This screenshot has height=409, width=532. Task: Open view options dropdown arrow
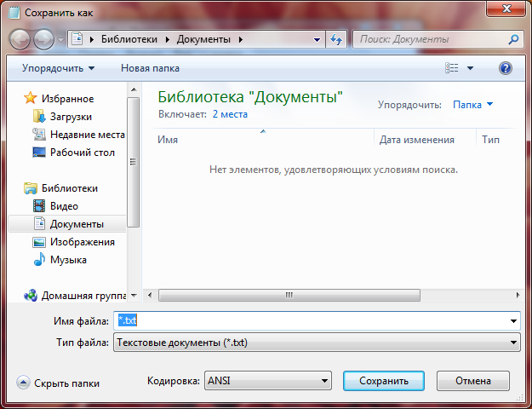(470, 68)
